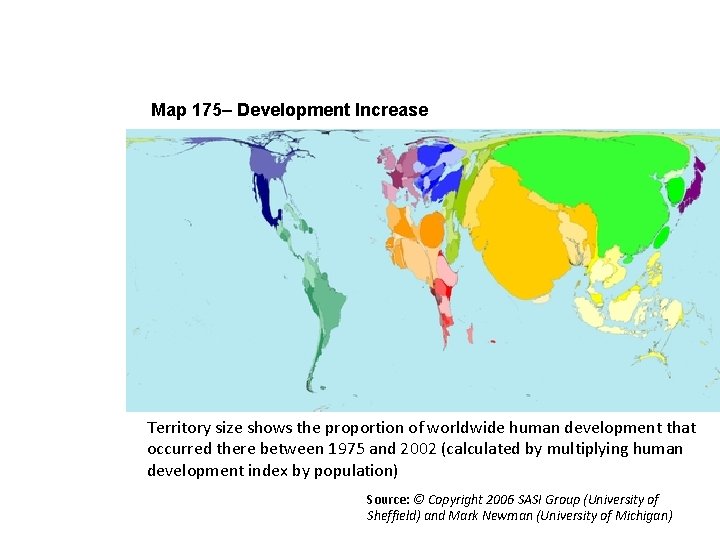Click the caption line 'development index by population)'
The width and height of the screenshot is (720, 540).
point(272,471)
